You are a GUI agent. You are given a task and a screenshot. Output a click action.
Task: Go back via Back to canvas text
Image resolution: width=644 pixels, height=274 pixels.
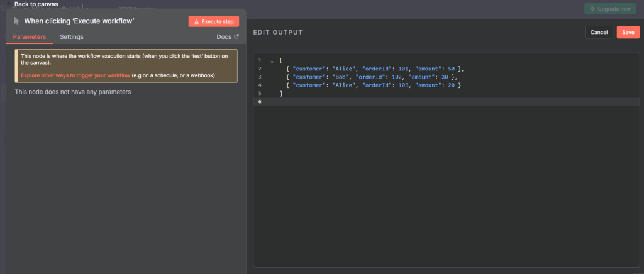(x=36, y=4)
